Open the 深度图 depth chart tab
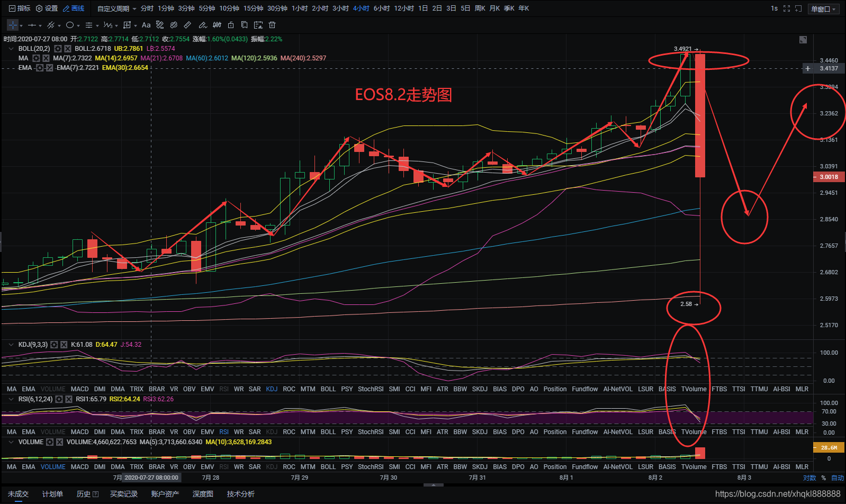The width and height of the screenshot is (846, 504). 203,494
